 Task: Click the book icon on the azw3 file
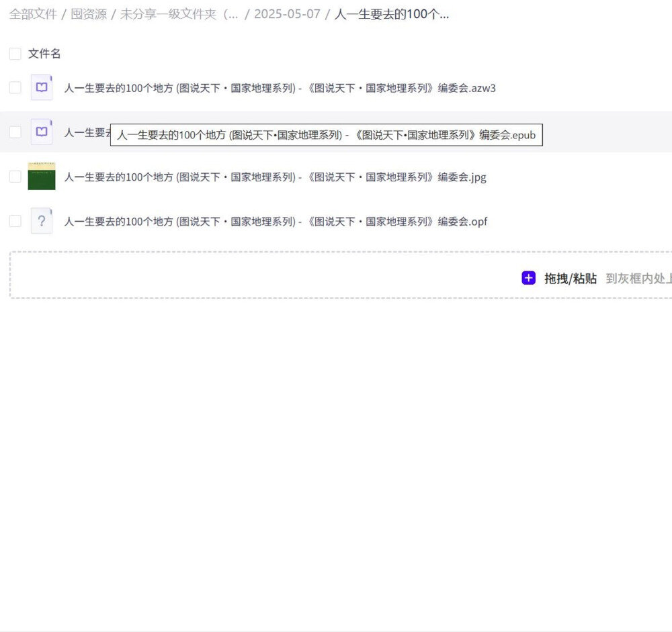click(41, 88)
